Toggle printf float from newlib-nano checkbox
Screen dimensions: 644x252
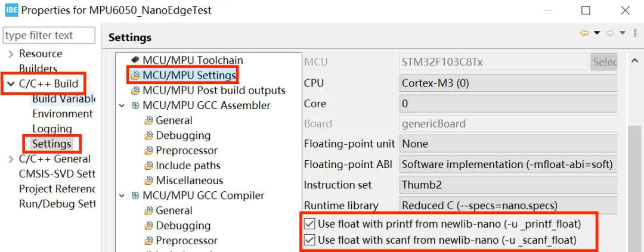coord(309,224)
